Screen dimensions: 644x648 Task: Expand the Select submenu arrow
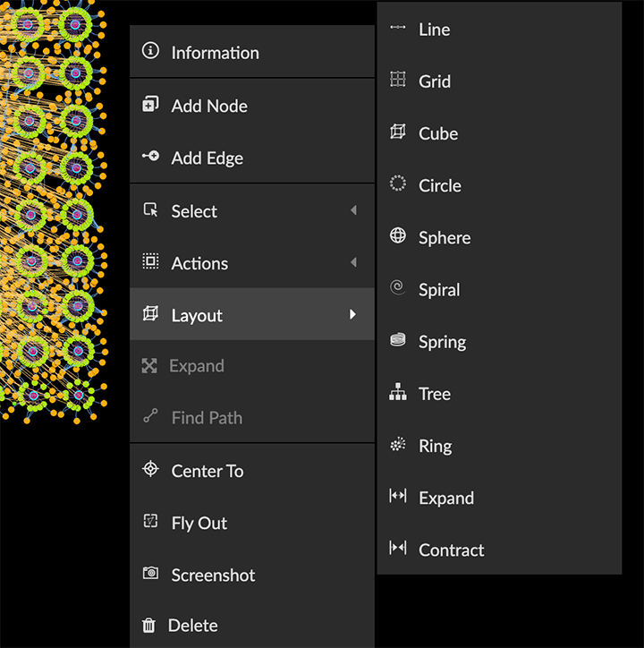click(353, 210)
